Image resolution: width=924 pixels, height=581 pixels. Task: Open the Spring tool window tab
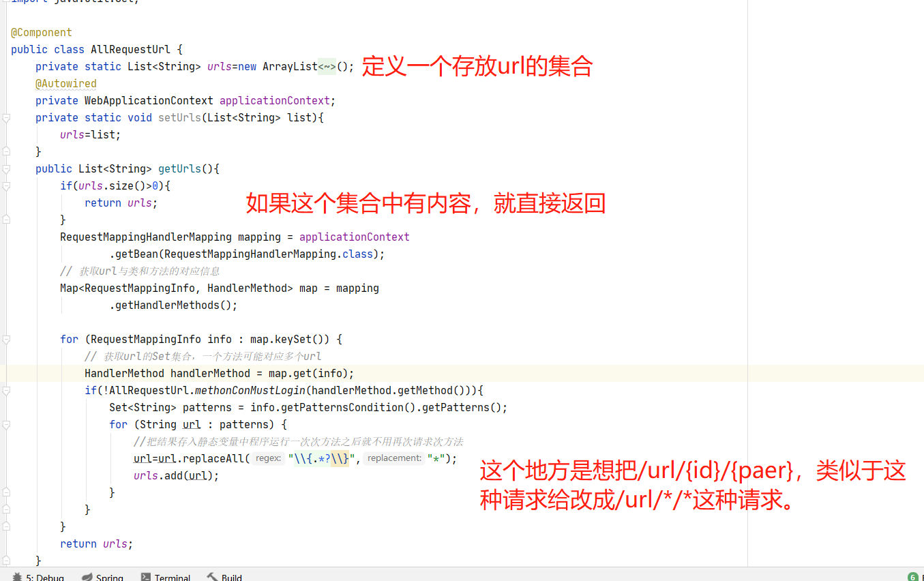pyautogui.click(x=102, y=578)
